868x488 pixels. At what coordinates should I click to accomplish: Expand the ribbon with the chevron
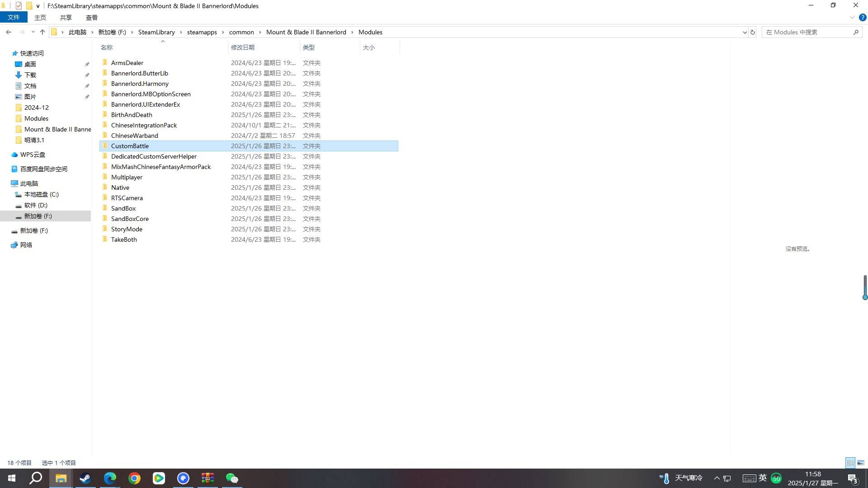click(x=852, y=18)
